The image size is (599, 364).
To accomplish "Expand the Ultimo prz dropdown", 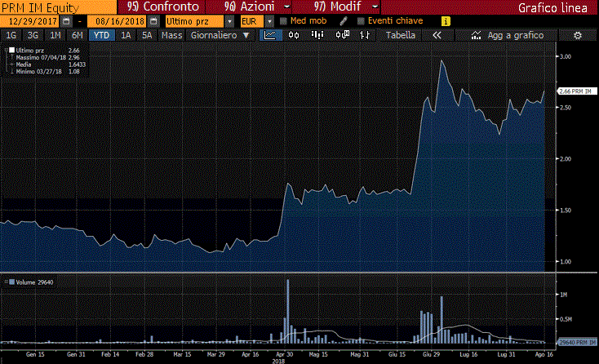I will (229, 21).
